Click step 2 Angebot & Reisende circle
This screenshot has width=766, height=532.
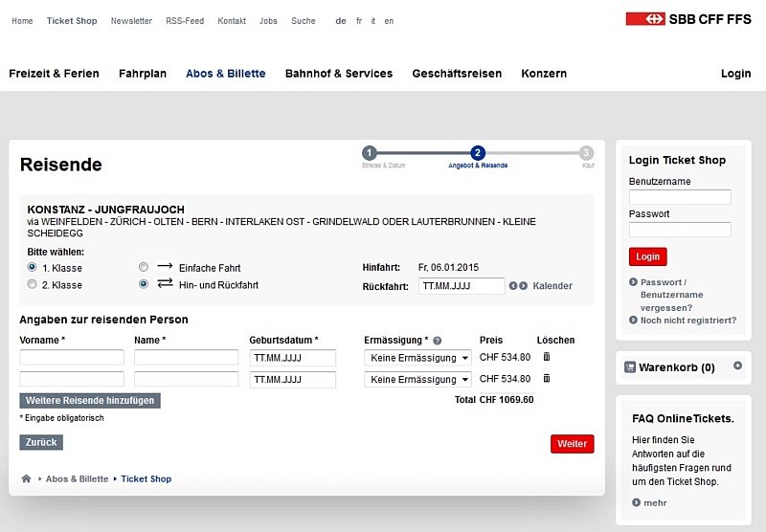pyautogui.click(x=477, y=153)
